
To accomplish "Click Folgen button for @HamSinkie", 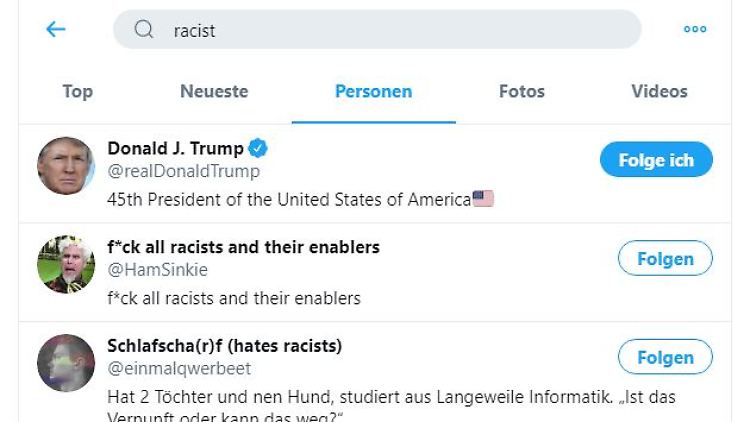I will click(x=665, y=259).
